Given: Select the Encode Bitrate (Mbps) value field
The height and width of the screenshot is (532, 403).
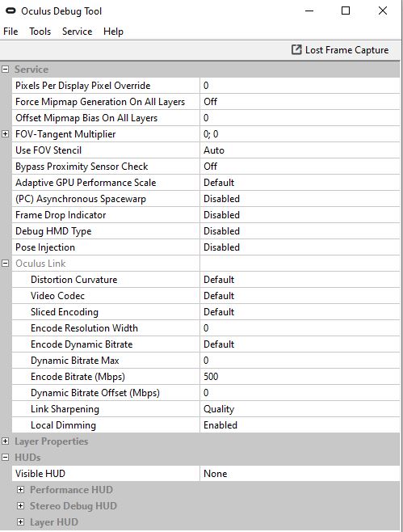Looking at the screenshot, I should tap(300, 377).
